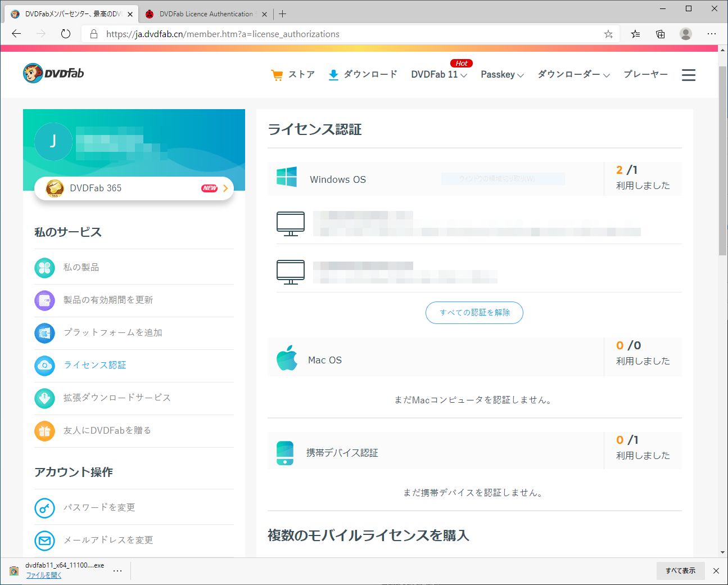This screenshot has width=728, height=585.
Task: Click the 友人にDVDFabを贈る gift icon
Action: point(45,431)
